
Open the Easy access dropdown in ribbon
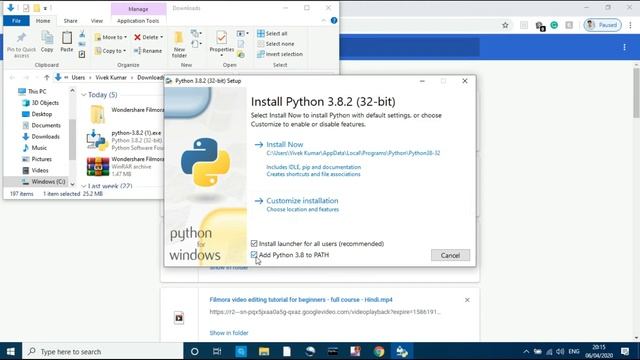pos(196,44)
